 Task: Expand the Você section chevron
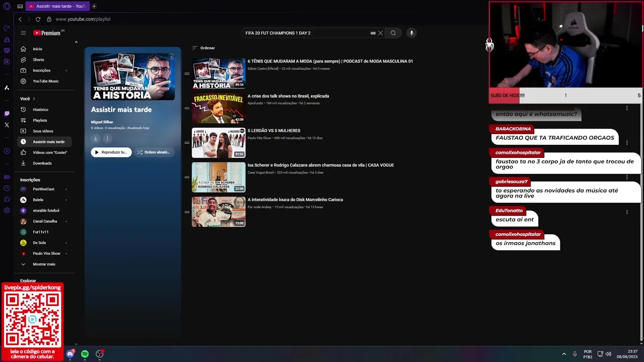pos(34,99)
